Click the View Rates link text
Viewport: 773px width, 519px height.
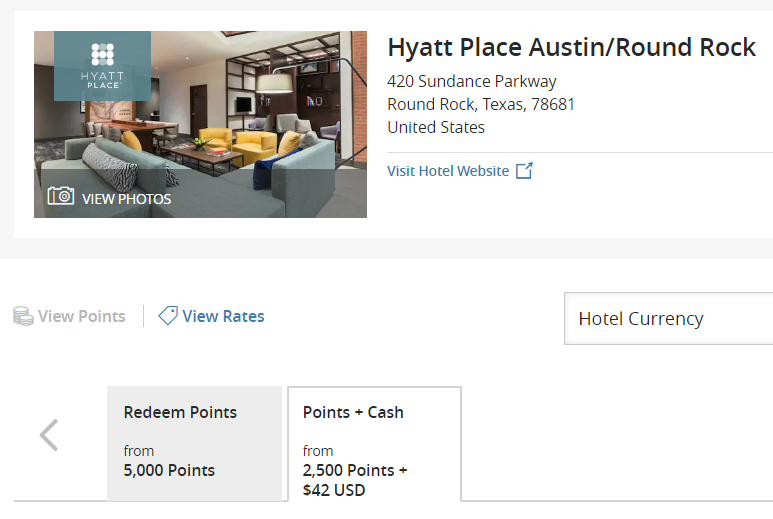[x=223, y=316]
